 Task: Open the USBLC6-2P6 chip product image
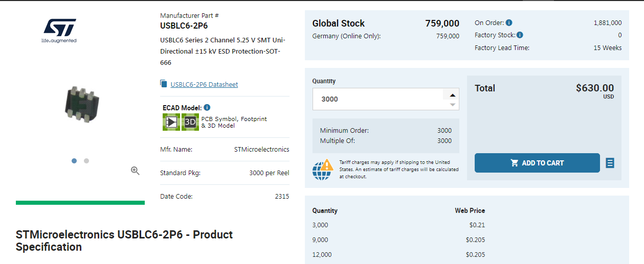tap(82, 104)
